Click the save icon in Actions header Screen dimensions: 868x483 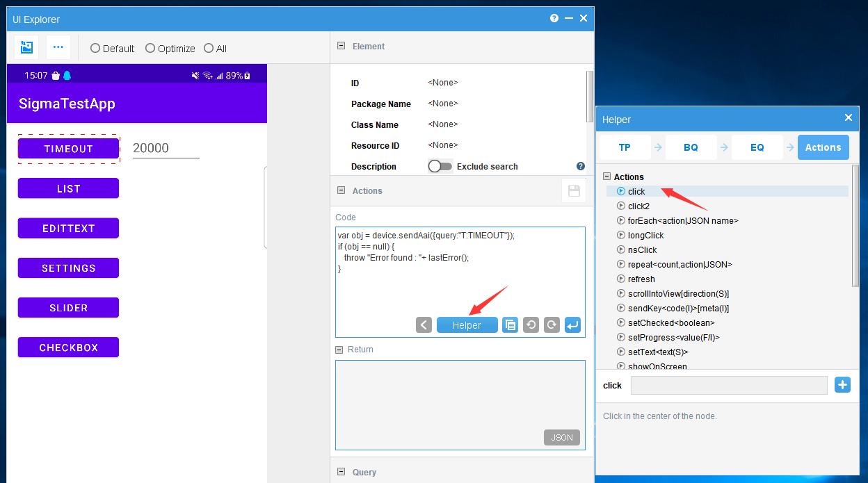pyautogui.click(x=574, y=190)
